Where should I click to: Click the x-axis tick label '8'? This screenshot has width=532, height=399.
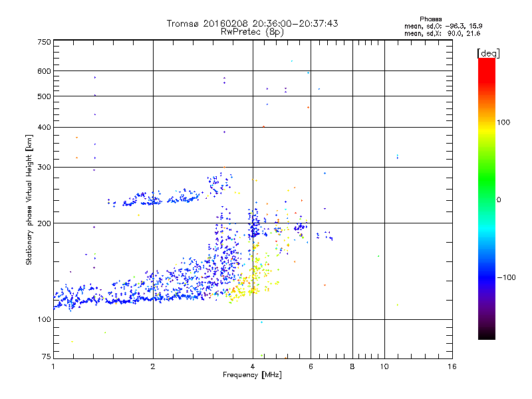coord(352,366)
